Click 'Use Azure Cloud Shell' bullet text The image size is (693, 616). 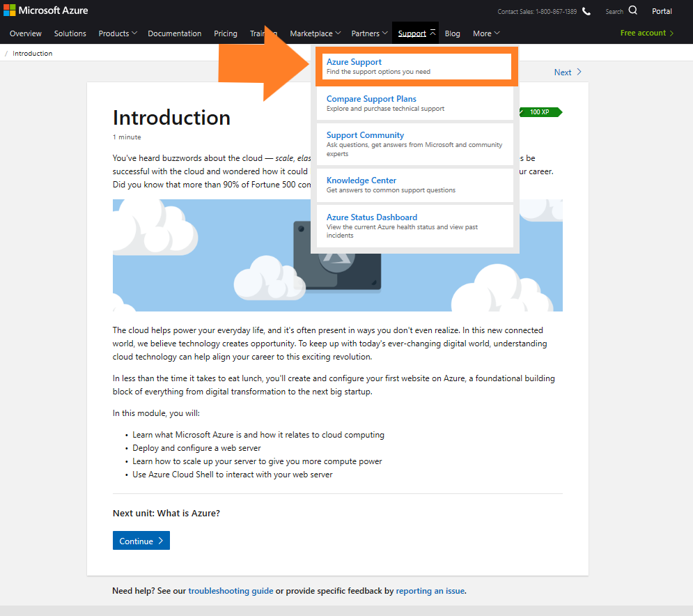233,475
